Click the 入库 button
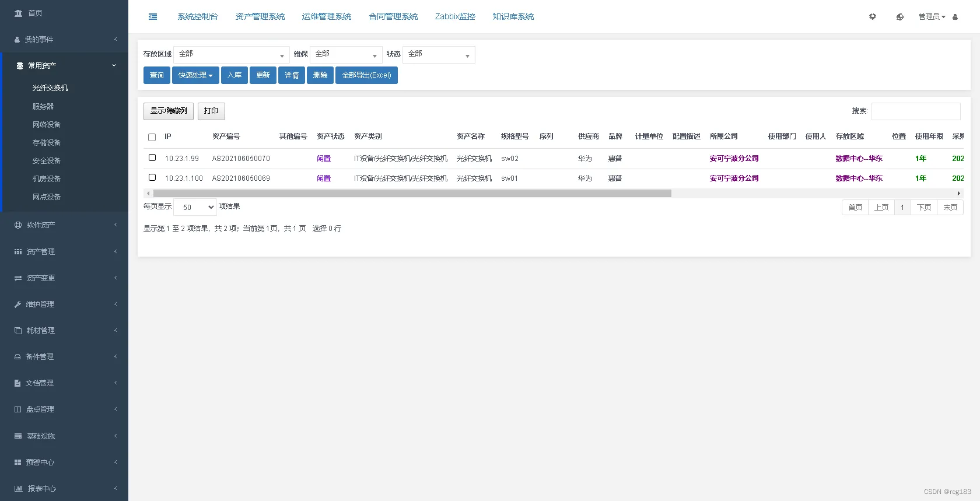 tap(235, 75)
